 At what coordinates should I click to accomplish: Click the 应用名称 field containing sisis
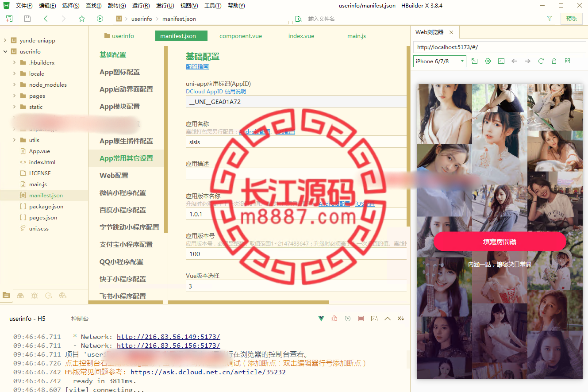click(x=296, y=142)
